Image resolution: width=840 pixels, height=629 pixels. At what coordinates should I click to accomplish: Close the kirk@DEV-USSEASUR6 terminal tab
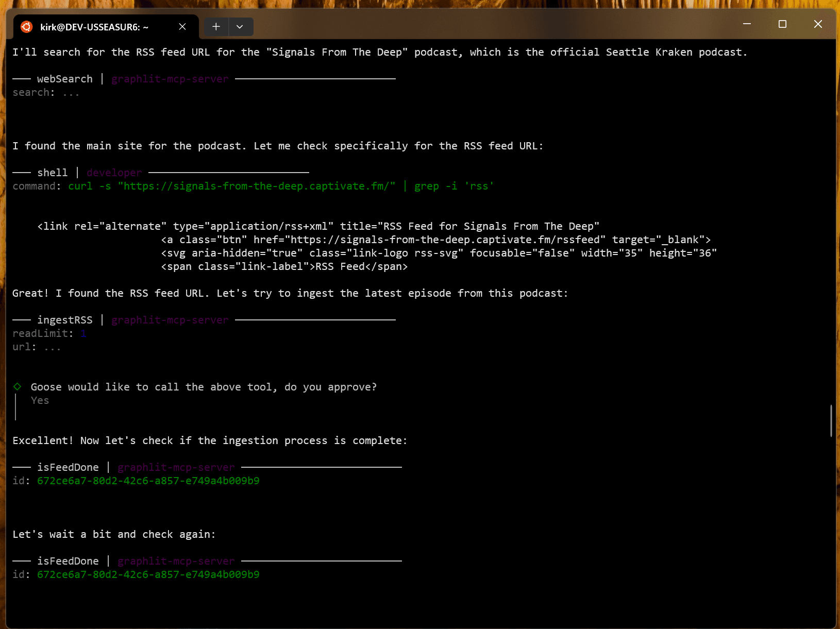pos(182,27)
